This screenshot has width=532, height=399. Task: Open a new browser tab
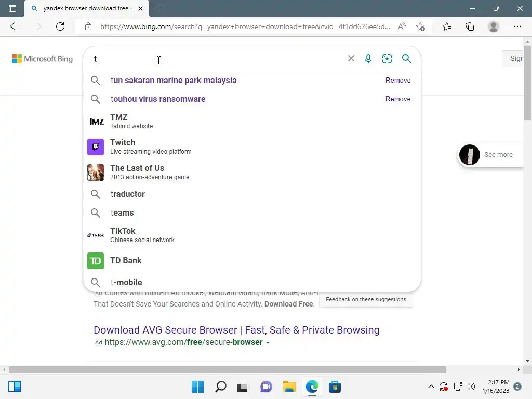(x=158, y=8)
